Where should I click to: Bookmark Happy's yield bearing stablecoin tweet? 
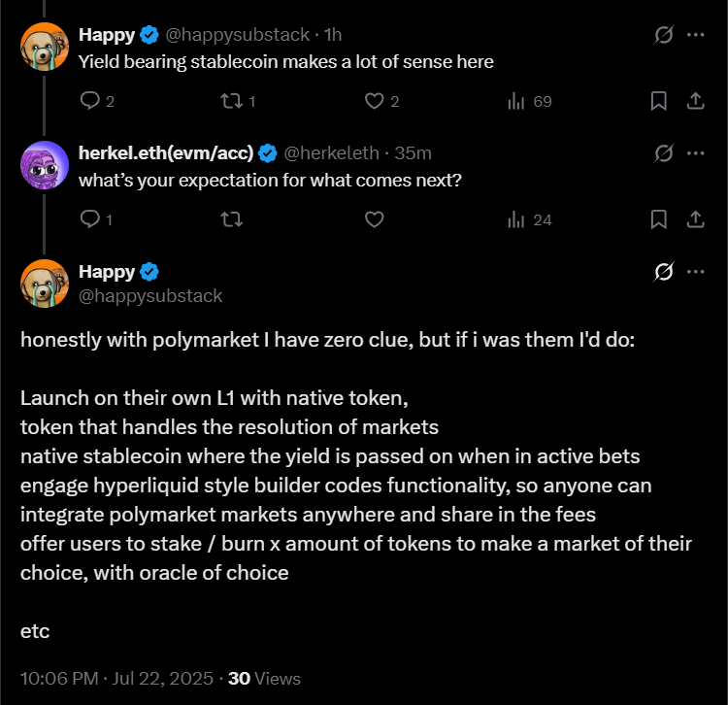click(658, 100)
